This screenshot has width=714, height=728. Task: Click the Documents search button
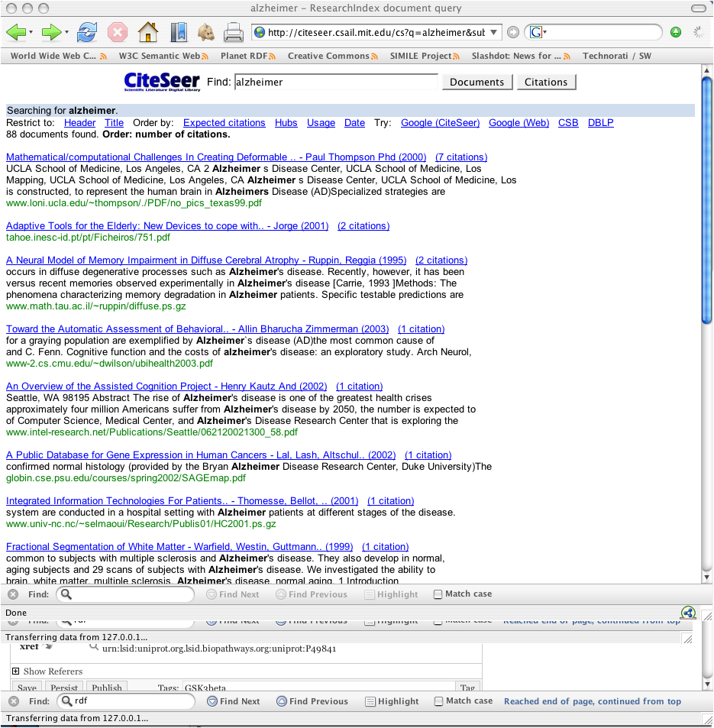click(477, 82)
